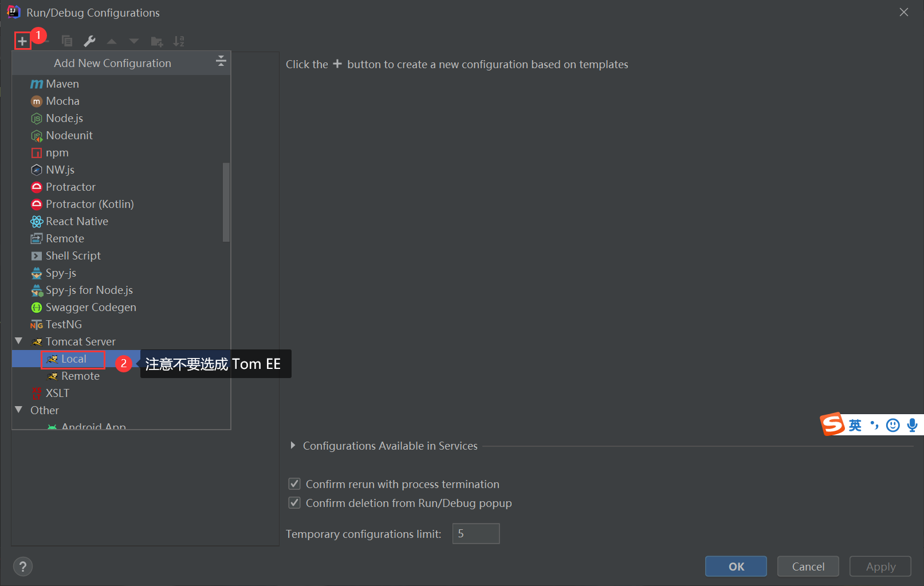Screen dimensions: 924x586
Task: Click the Move Up arrow icon
Action: (112, 41)
